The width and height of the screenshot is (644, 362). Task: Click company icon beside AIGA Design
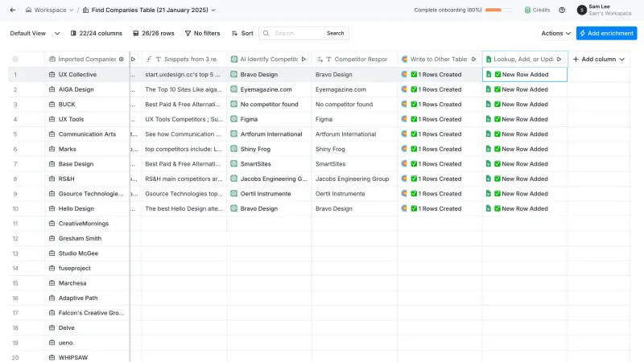[52, 89]
